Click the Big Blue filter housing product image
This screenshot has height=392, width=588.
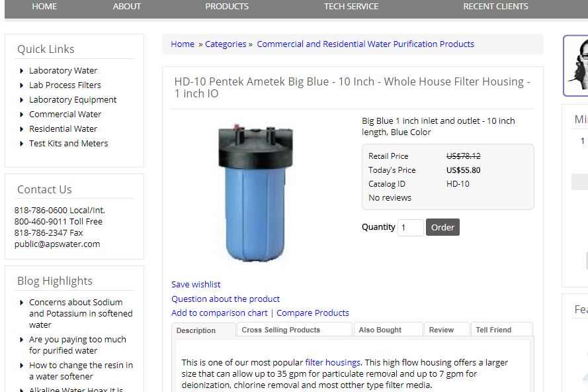click(255, 193)
